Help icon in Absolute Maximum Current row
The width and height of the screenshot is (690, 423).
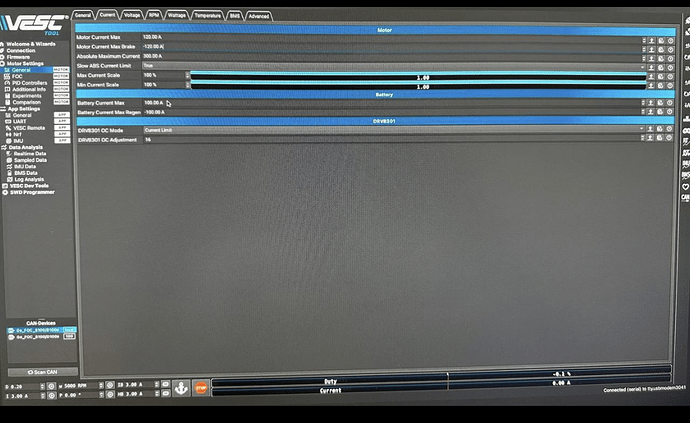tap(670, 59)
